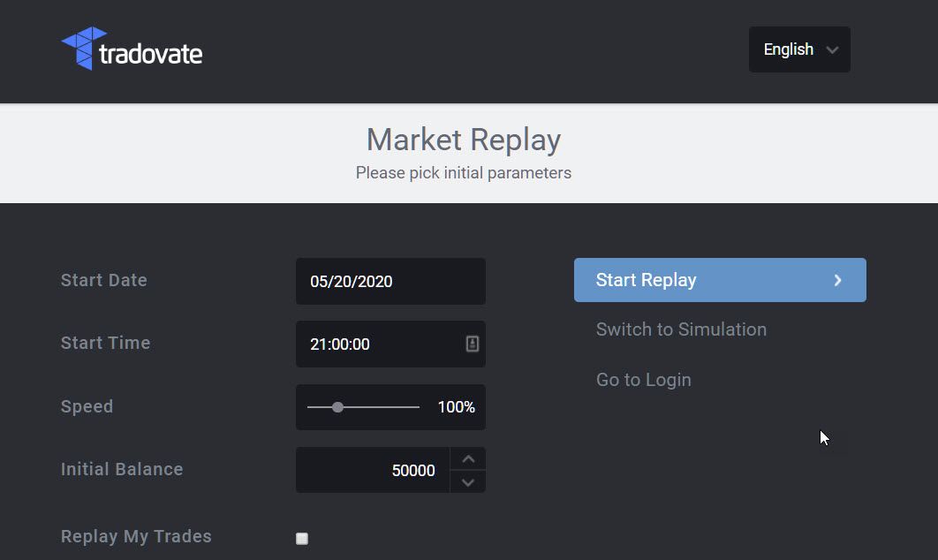Open the time picker icon in Start Time
938x560 pixels.
coord(472,344)
